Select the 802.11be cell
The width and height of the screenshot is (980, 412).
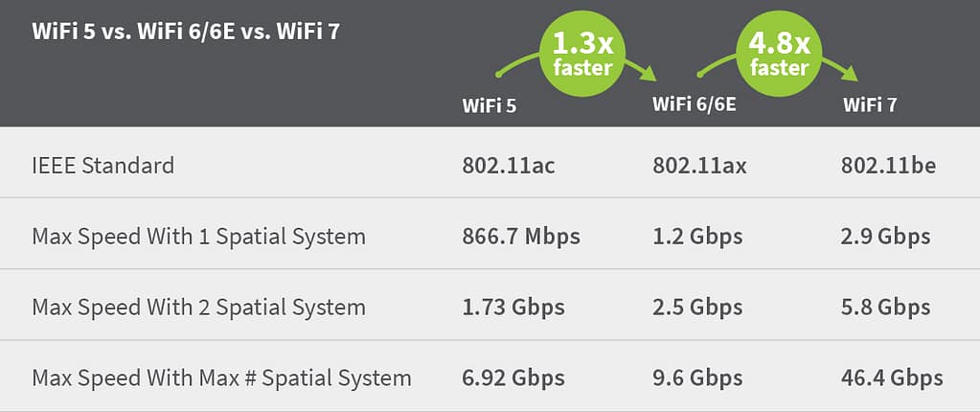(887, 165)
